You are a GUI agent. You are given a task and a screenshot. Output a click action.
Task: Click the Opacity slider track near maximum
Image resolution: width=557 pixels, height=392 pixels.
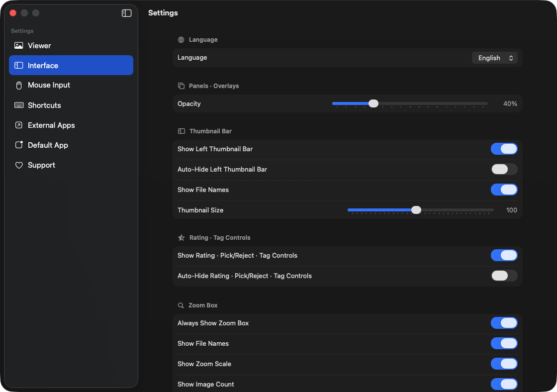coord(483,103)
